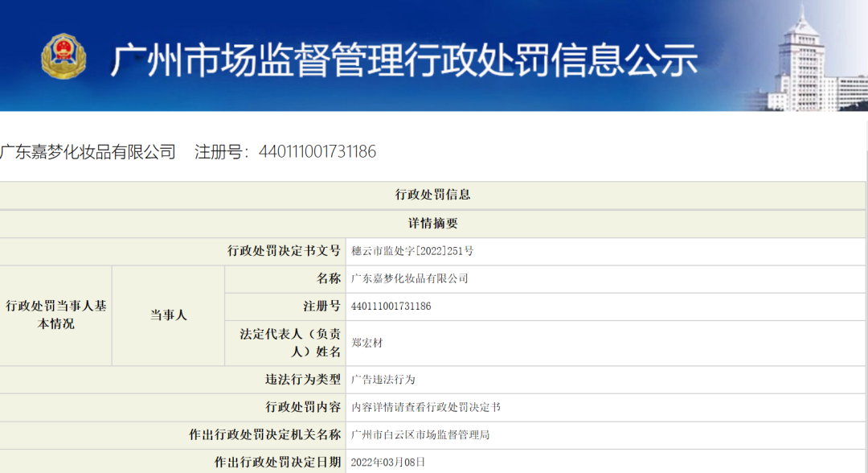Viewport: 868px width, 473px height.
Task: Click the 详情摘要 section row
Action: pyautogui.click(x=434, y=223)
